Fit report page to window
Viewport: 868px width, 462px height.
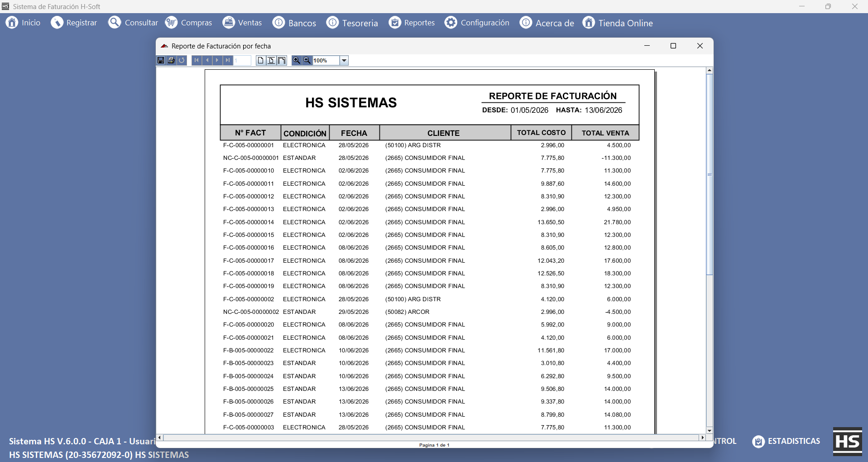pyautogui.click(x=271, y=60)
